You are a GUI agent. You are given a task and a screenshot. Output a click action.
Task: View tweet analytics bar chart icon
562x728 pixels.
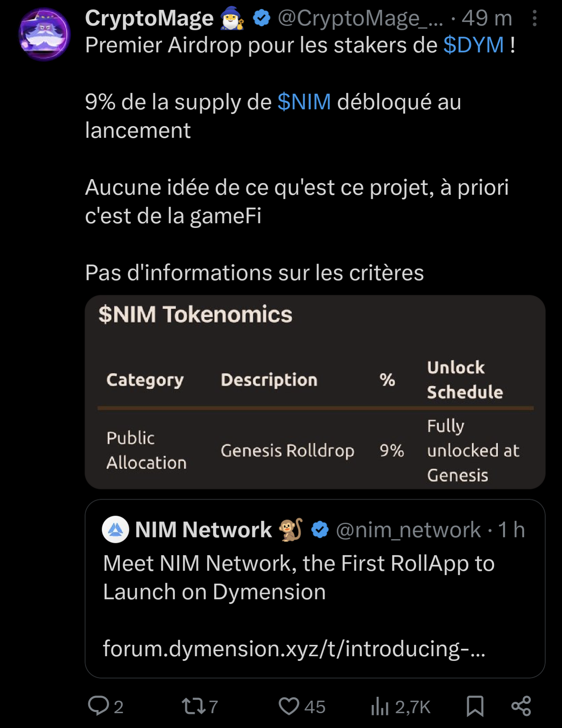[x=380, y=706]
